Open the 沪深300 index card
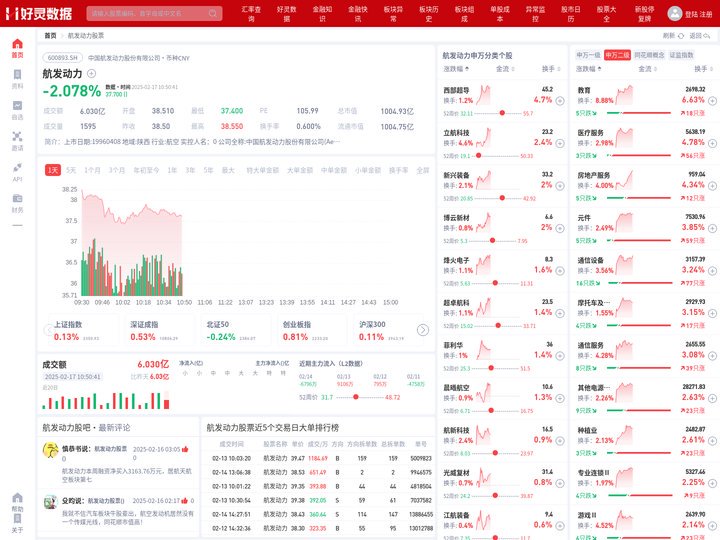 [x=388, y=332]
